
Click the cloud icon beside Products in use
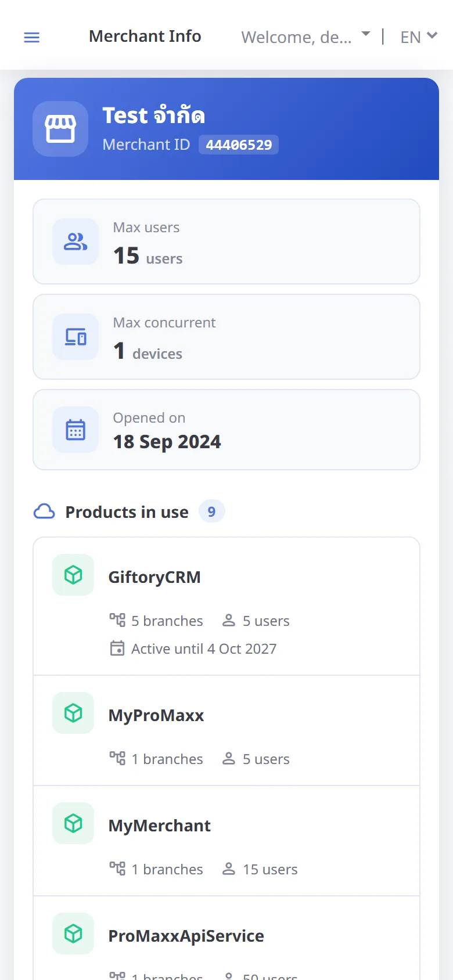pos(44,511)
